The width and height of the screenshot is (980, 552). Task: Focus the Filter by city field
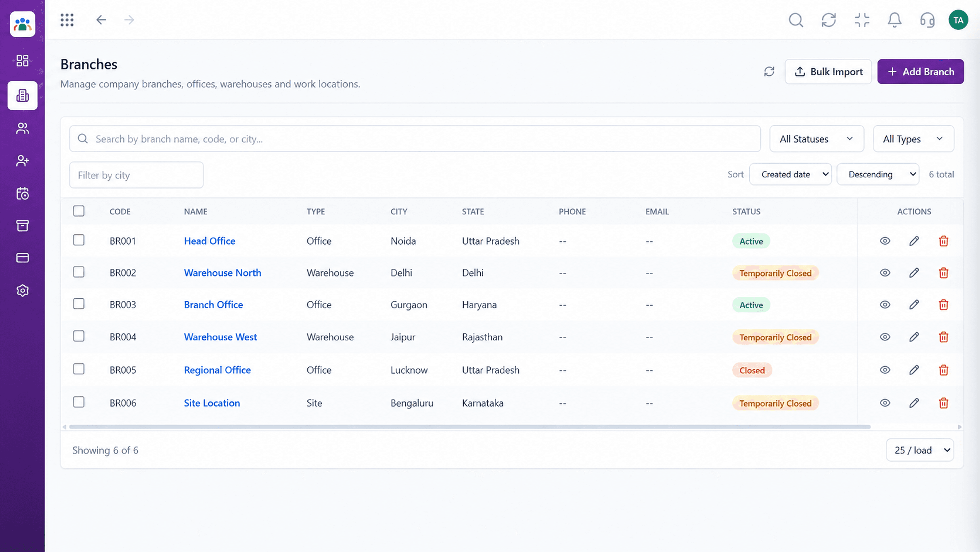point(136,175)
